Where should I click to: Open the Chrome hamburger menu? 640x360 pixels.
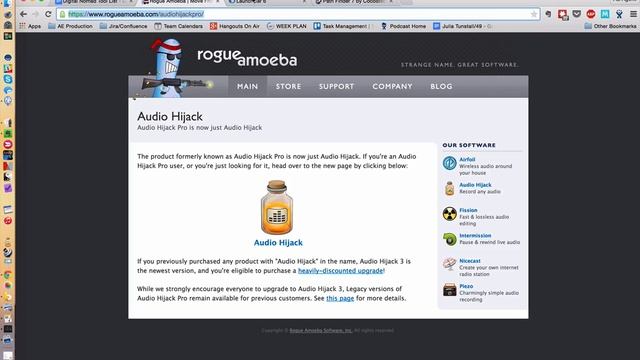633,14
